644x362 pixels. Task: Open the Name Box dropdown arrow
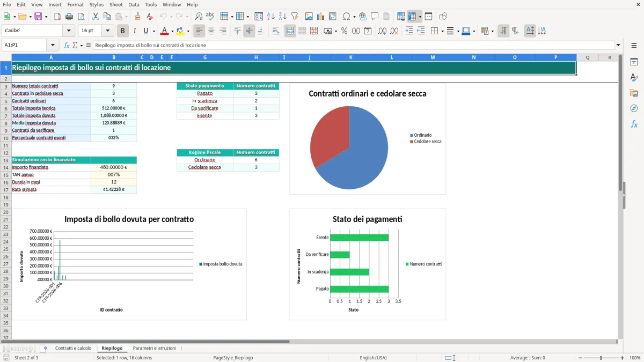coord(53,45)
